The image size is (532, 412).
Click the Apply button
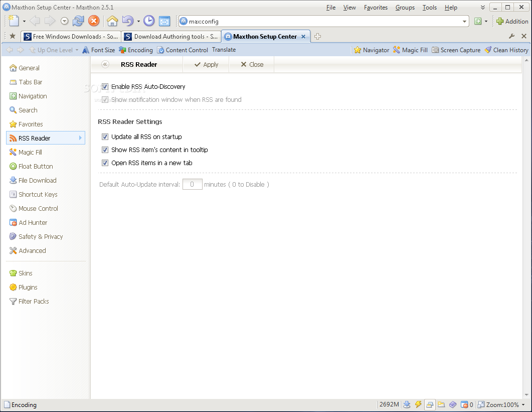pos(206,64)
